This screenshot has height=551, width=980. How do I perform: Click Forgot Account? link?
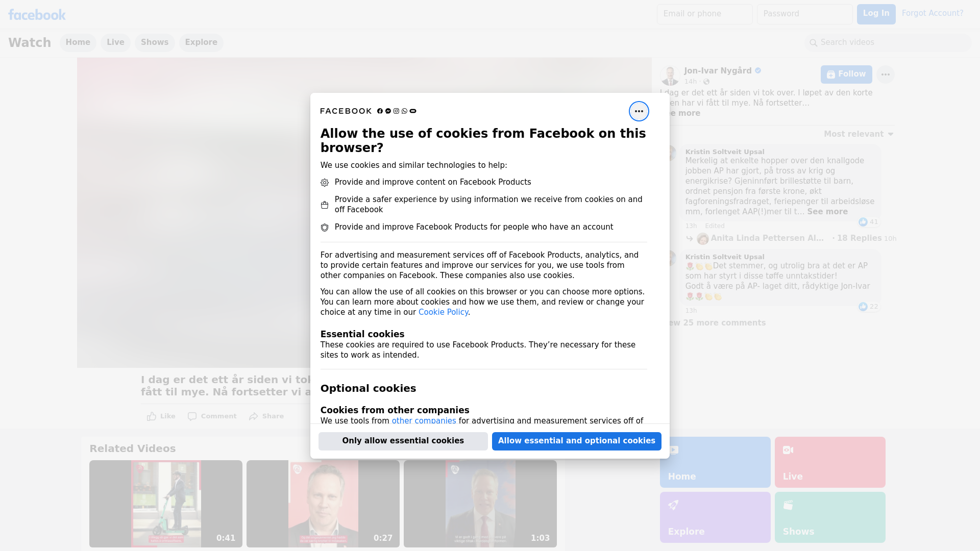[933, 13]
